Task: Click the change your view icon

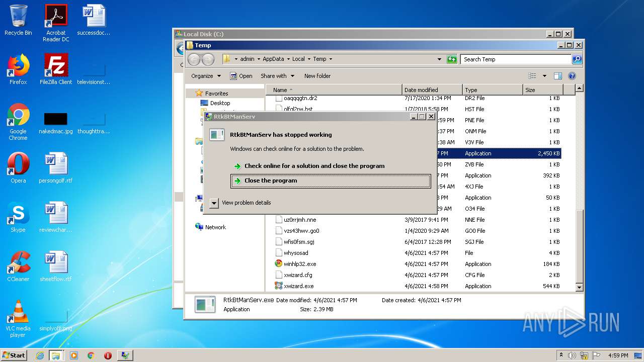Action: coord(532,76)
